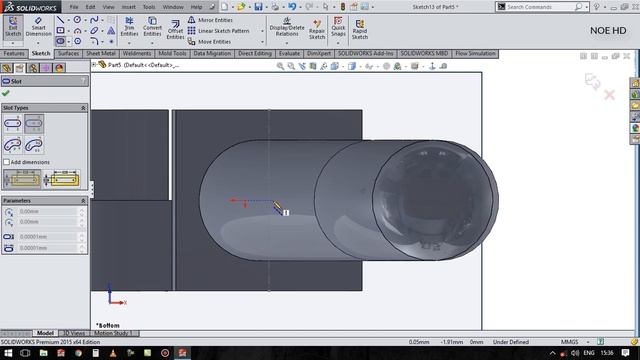The image size is (640, 360).
Task: Click the Sketch Point tool
Action: (x=111, y=41)
